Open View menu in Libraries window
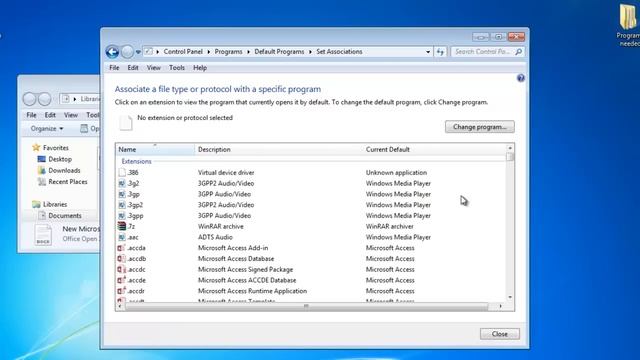The width and height of the screenshot is (640, 360). (x=71, y=115)
